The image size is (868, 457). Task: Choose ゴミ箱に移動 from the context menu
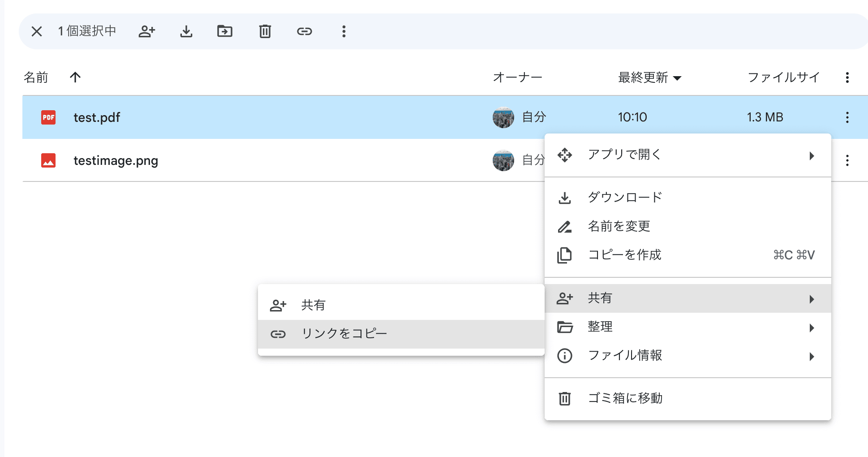pos(625,398)
